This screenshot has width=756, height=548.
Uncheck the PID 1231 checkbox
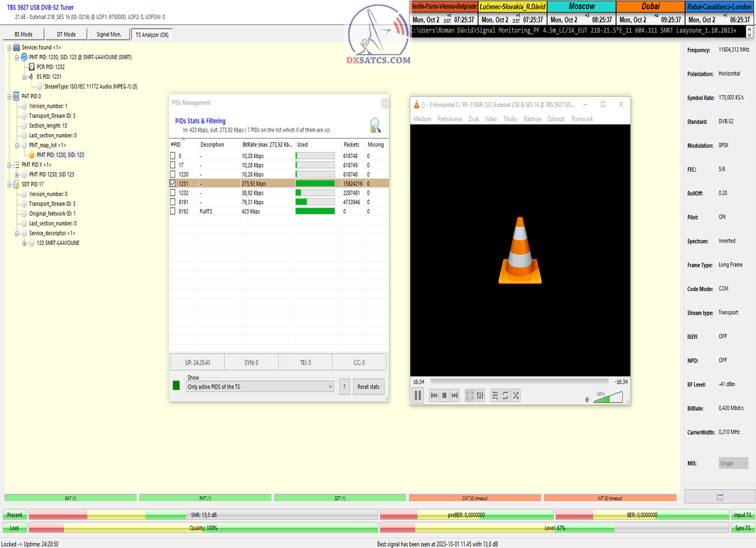pyautogui.click(x=173, y=183)
